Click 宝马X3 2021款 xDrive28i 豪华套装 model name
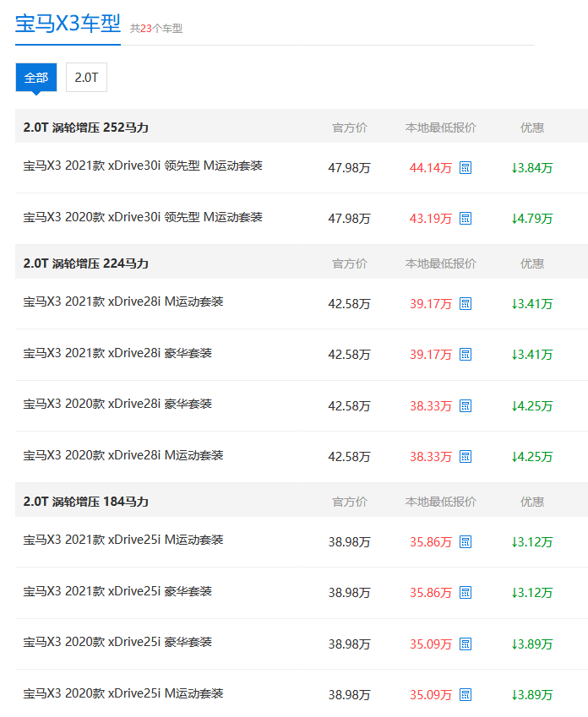Viewport: 588px width, 717px height. [x=117, y=353]
